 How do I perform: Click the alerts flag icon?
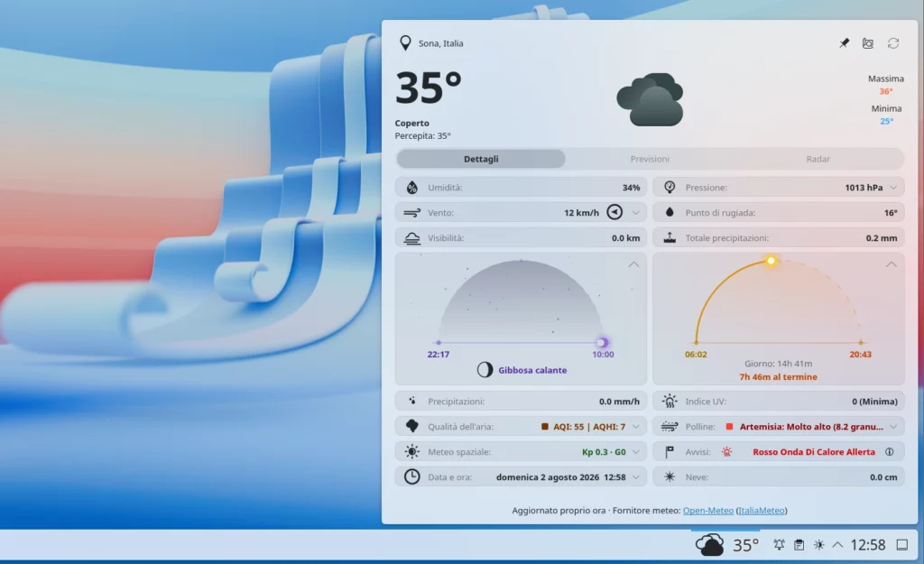[x=670, y=452]
